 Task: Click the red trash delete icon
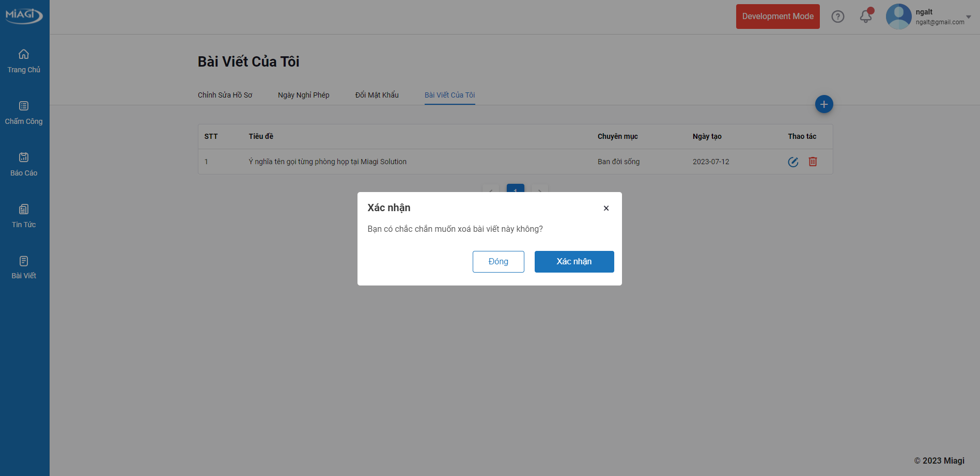(813, 162)
